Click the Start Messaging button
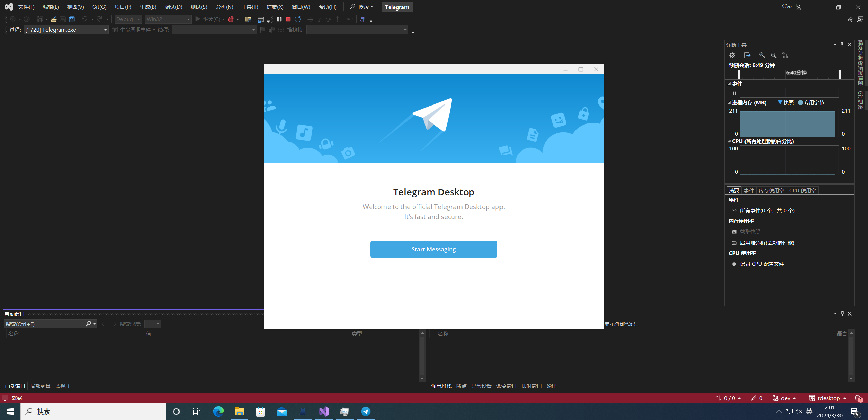Screen dimensions: 868x420 click(x=433, y=249)
